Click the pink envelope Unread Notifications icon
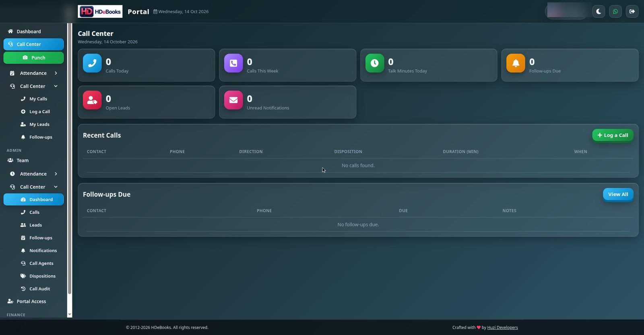Screen dimensions: 644x335 233,100
